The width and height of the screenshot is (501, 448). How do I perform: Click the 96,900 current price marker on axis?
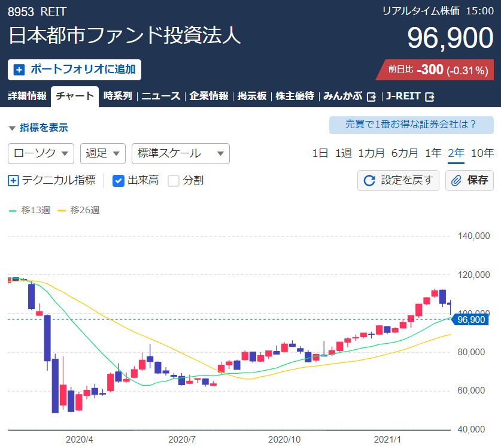tap(470, 320)
